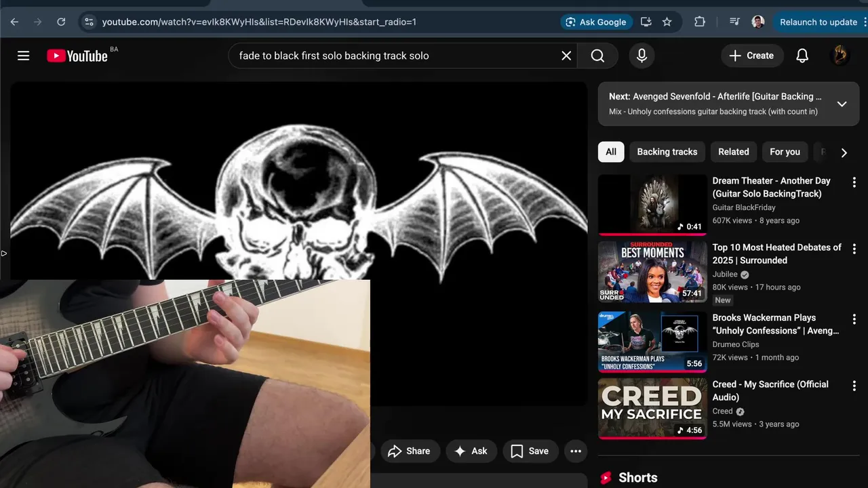Open the YouTube hamburger guide menu
Image resolution: width=868 pixels, height=488 pixels.
tap(24, 56)
